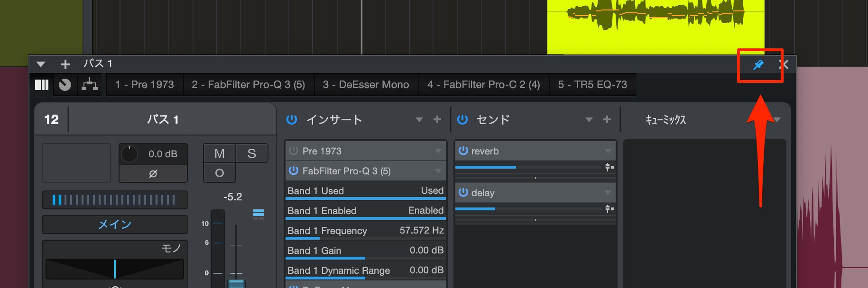This screenshot has height=288, width=868.
Task: Mute the bus with M button
Action: tap(219, 153)
